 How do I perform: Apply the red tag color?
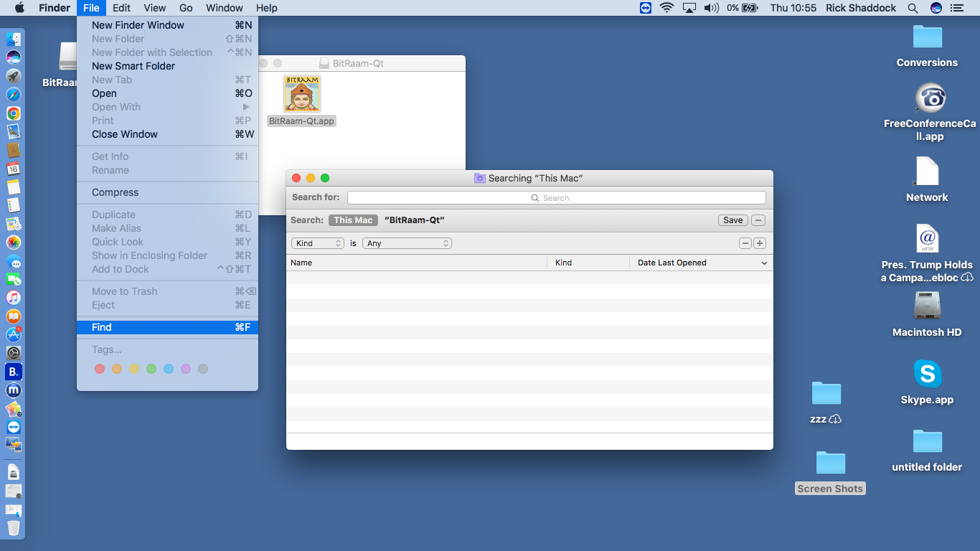tap(100, 369)
